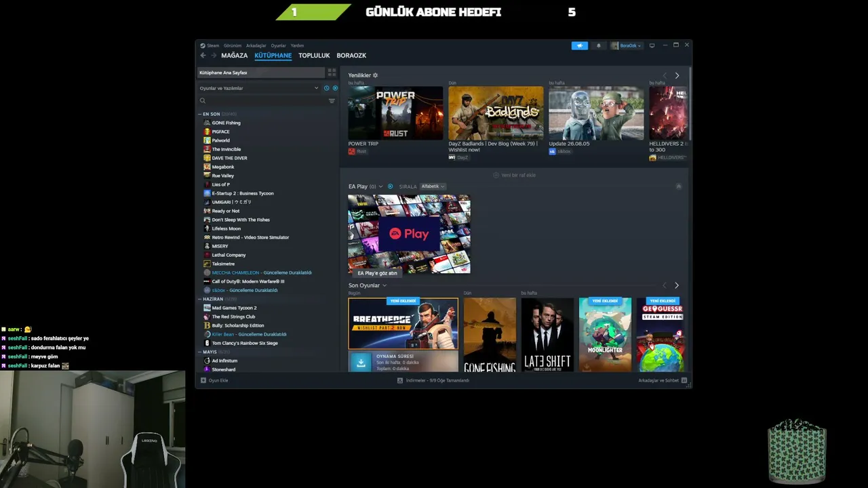Screen dimensions: 868x488
Task: Click the Lethal Company icon in sidebar
Action: point(207,255)
